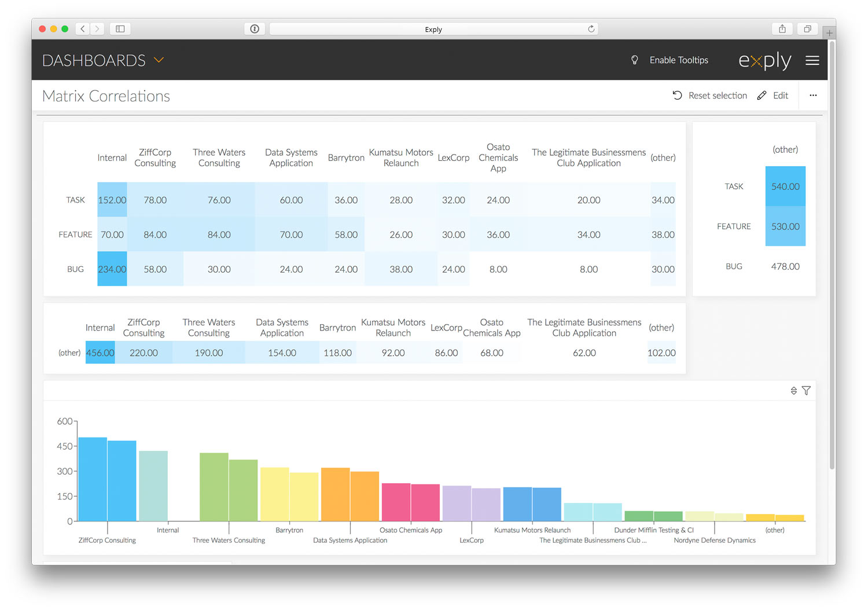The width and height of the screenshot is (868, 610).
Task: Click the Reset selection button
Action: pos(710,95)
